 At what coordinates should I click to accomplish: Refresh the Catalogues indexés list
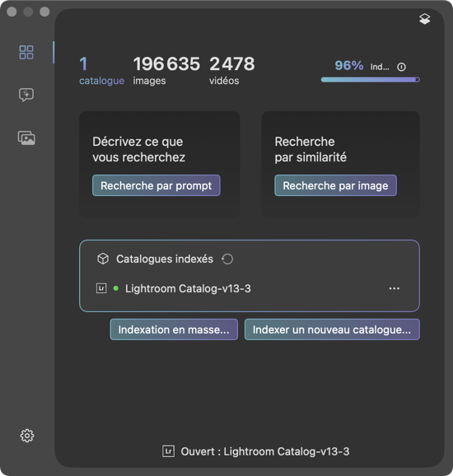pos(227,259)
